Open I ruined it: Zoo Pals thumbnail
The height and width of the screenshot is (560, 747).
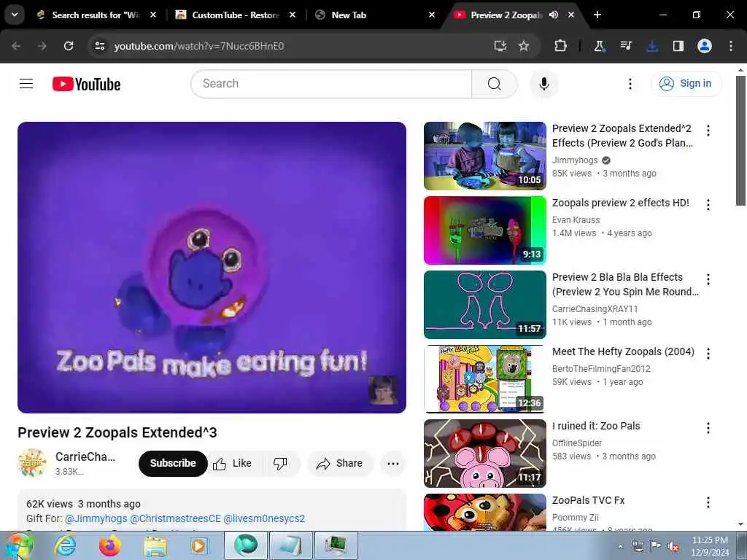coord(485,453)
